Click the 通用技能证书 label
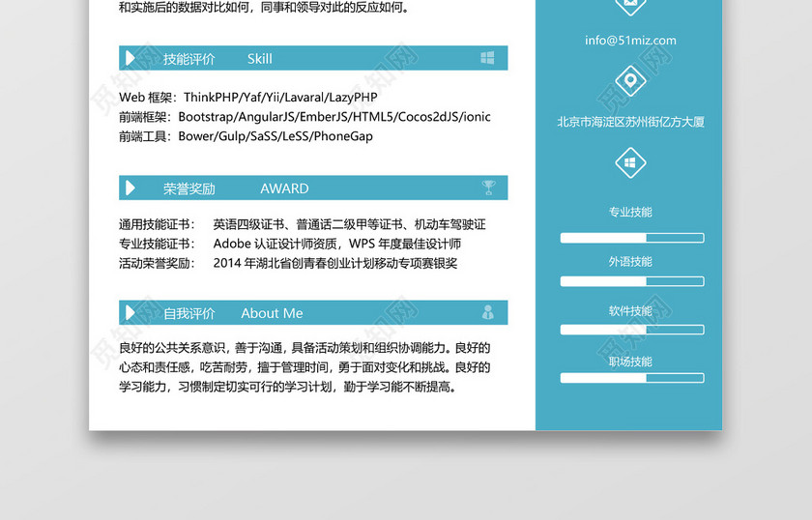The width and height of the screenshot is (812, 520). (x=157, y=224)
